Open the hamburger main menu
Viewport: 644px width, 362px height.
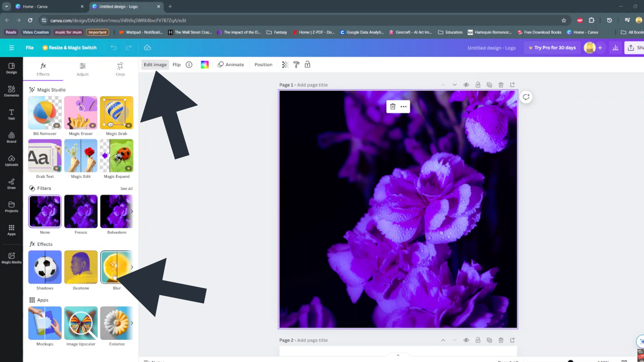(x=12, y=48)
